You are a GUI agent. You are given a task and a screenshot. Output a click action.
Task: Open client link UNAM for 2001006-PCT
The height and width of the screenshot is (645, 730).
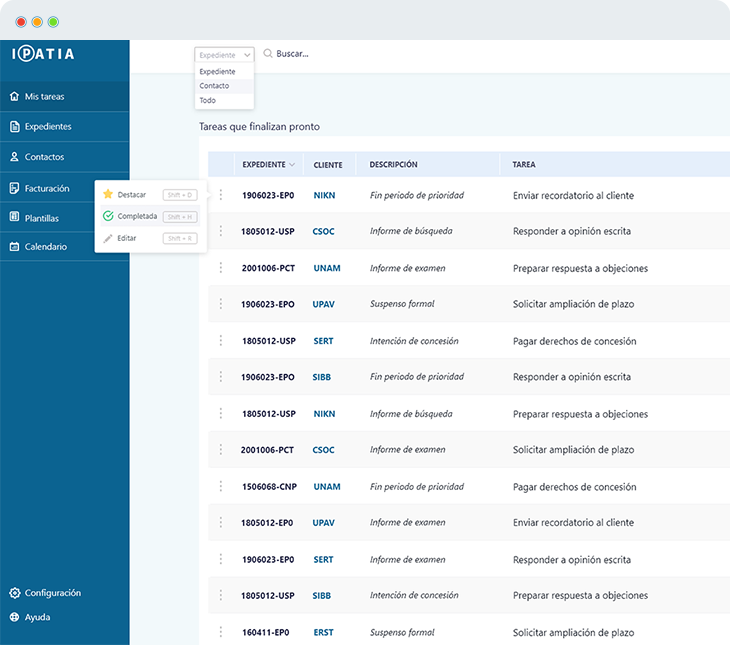tap(327, 268)
